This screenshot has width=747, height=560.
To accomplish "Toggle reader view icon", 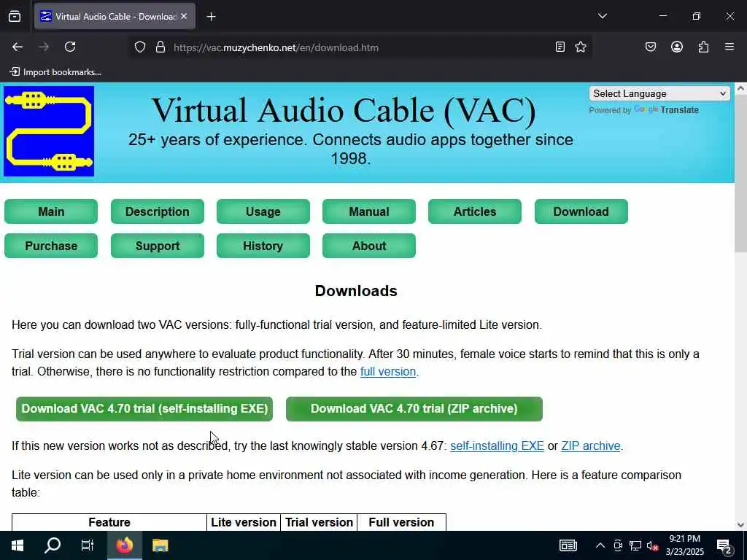I will [x=560, y=47].
